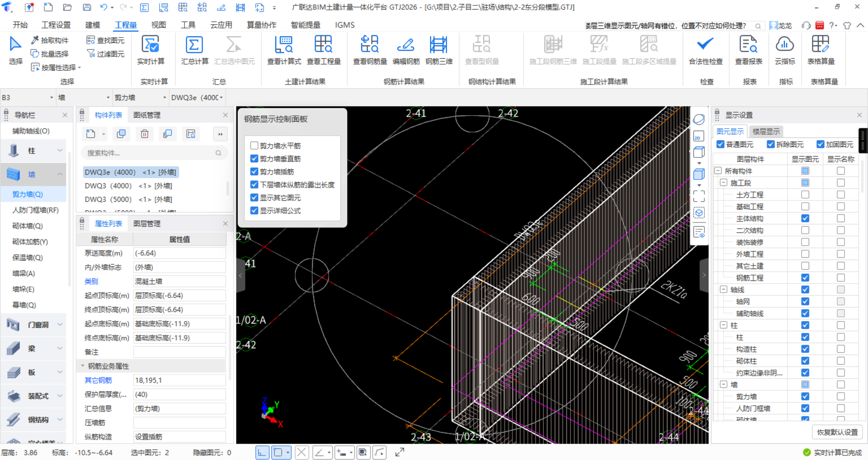Click new component icon in 构件列表
868x460 pixels.
[x=90, y=134]
